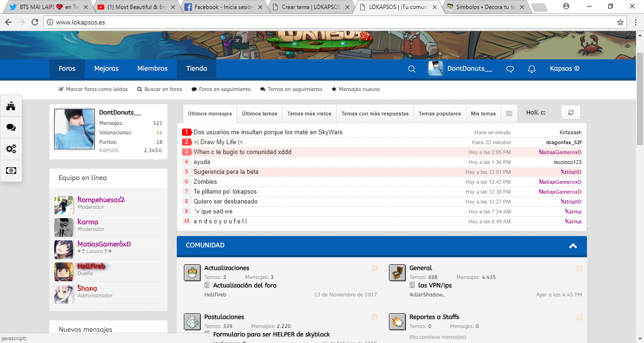Click the browser address bar
This screenshot has height=343, width=644.
pyautogui.click(x=330, y=22)
